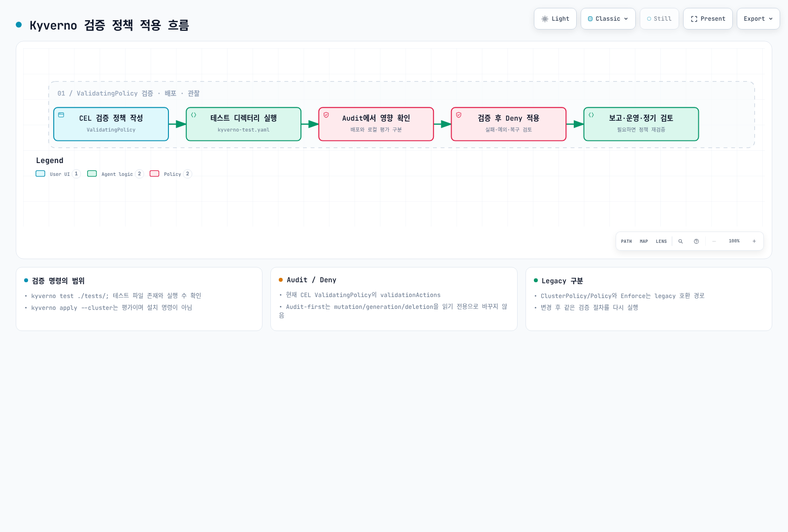Select the MAP view tab
The height and width of the screenshot is (532, 788).
pyautogui.click(x=644, y=241)
